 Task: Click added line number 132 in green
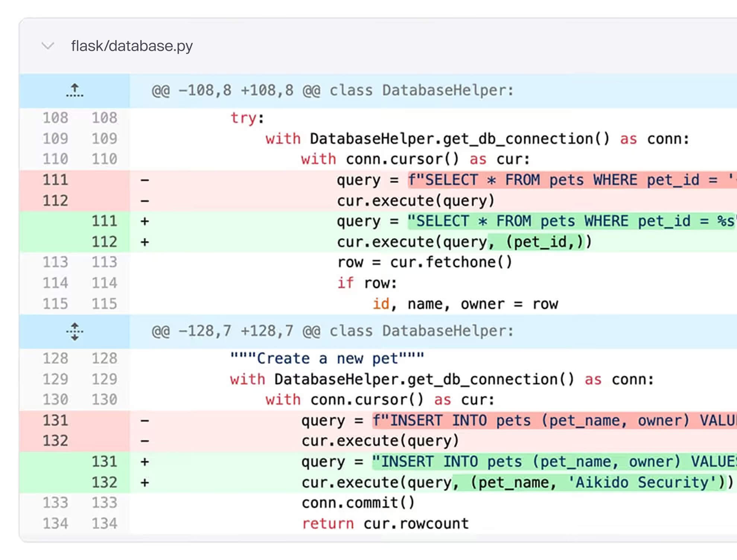click(x=104, y=483)
